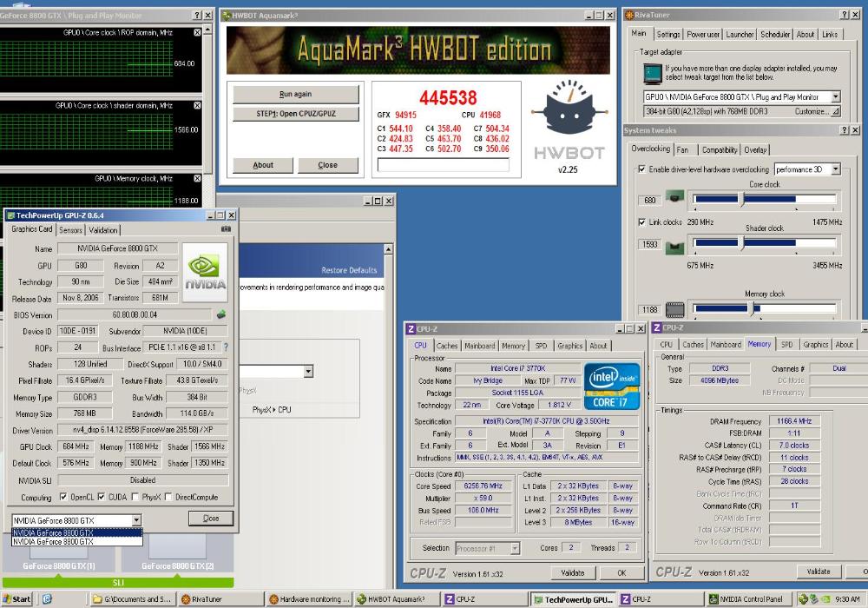The height and width of the screenshot is (608, 868).
Task: Open the Fan tab in System tweaks
Action: click(682, 149)
